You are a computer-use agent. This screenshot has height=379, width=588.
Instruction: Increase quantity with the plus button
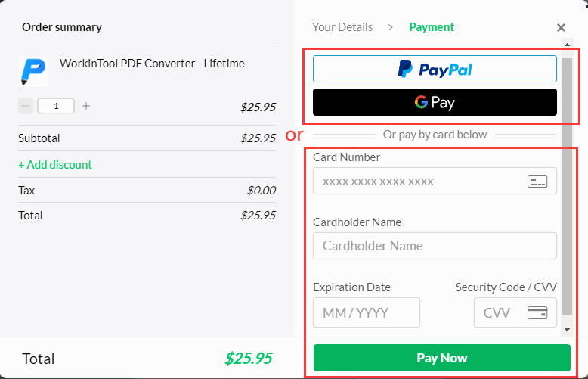[86, 106]
